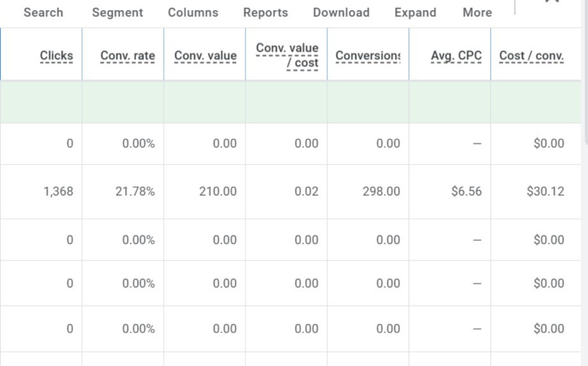Image resolution: width=588 pixels, height=366 pixels.
Task: Click the $6.56 average CPC cell
Action: pyautogui.click(x=466, y=192)
